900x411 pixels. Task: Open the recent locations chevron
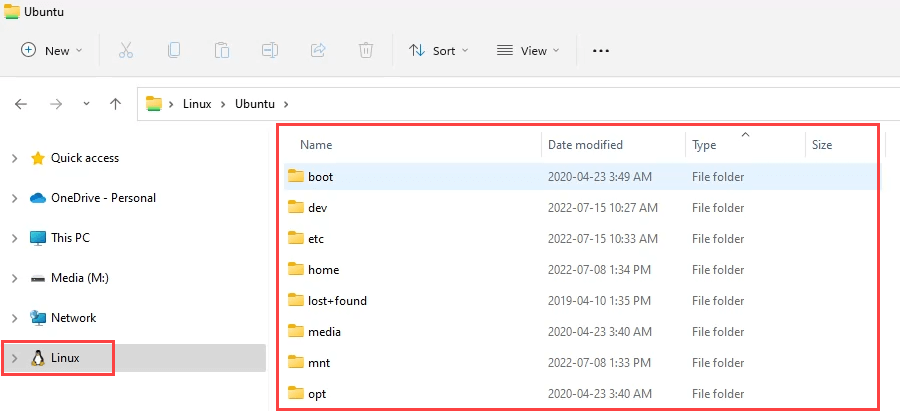click(86, 104)
